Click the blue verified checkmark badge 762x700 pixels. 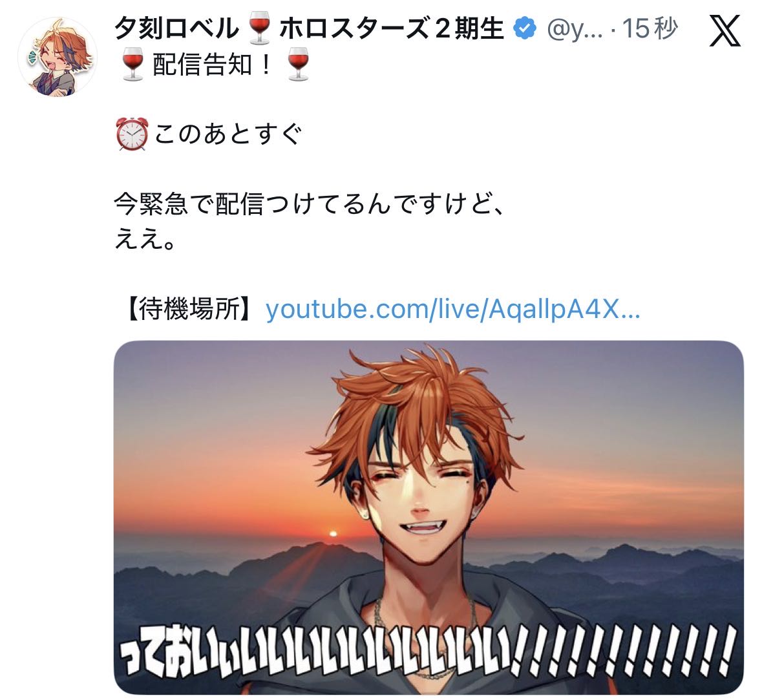pos(525,28)
